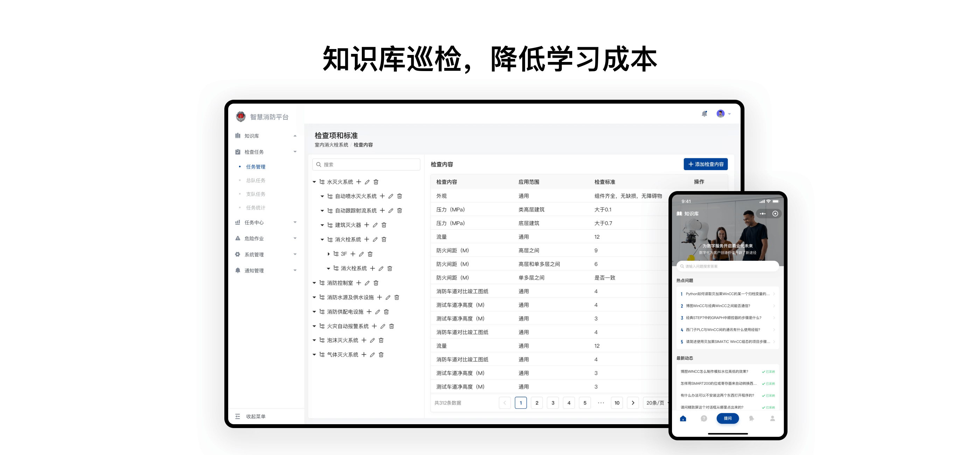Click pagination ellipsis to jump pages

click(x=601, y=403)
